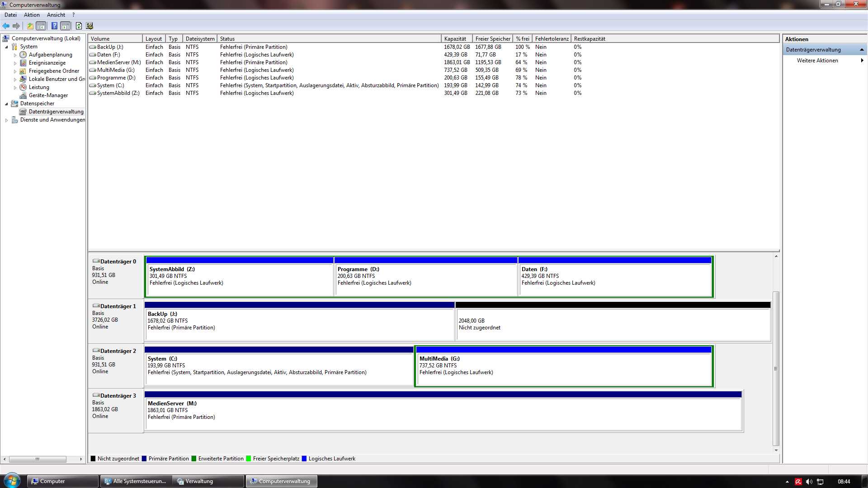The height and width of the screenshot is (488, 868).
Task: Click the disk settings toolbar icon
Action: point(90,26)
